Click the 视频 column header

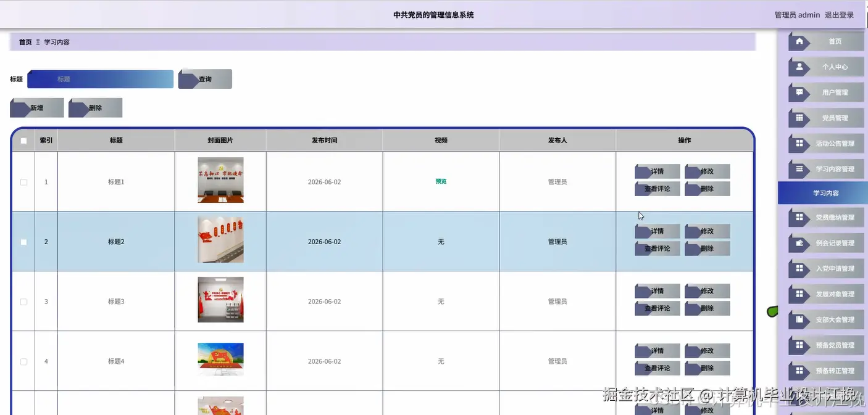[441, 141]
